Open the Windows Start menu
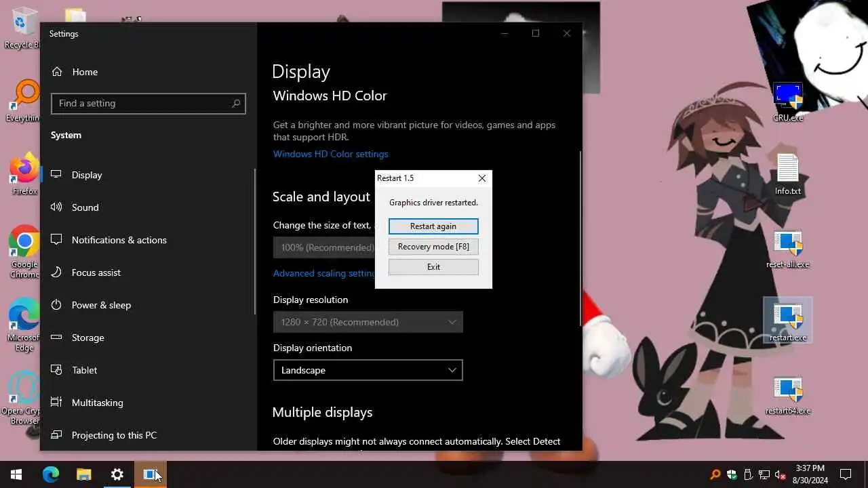 (16, 474)
